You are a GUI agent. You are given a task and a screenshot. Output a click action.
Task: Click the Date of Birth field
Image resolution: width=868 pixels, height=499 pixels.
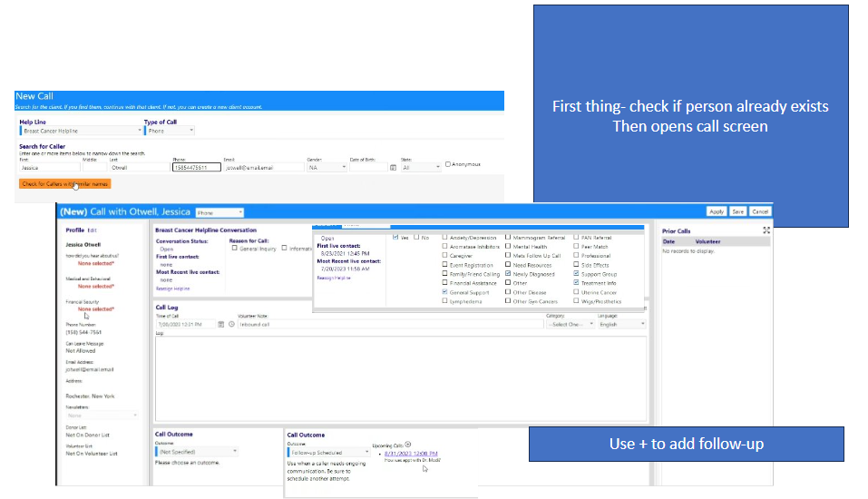coord(368,167)
